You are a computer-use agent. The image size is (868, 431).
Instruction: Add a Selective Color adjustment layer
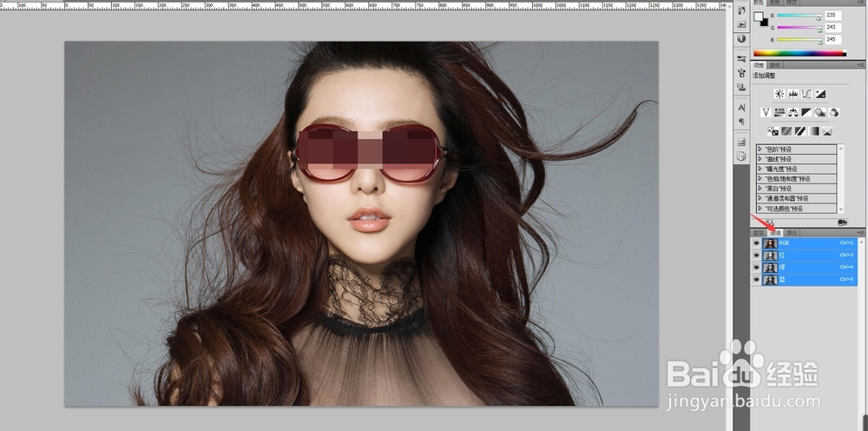(827, 131)
